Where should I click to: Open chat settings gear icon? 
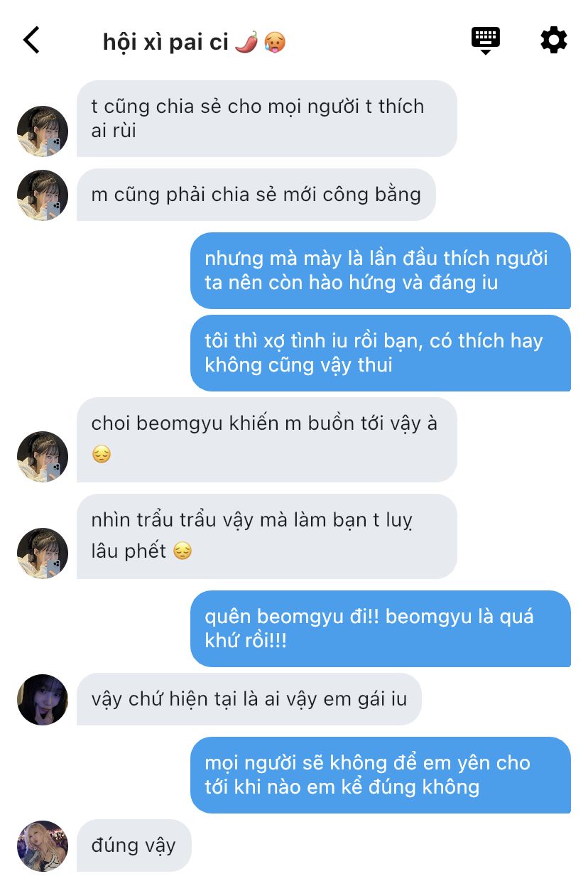[553, 40]
